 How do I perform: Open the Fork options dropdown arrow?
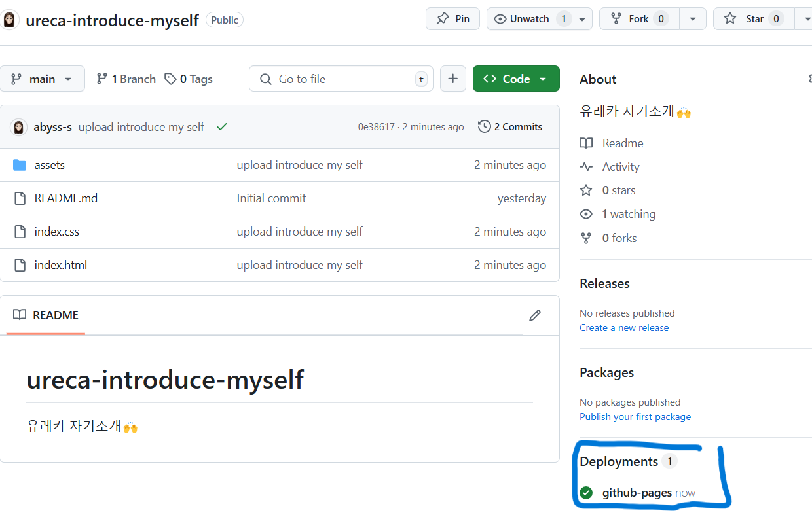692,19
